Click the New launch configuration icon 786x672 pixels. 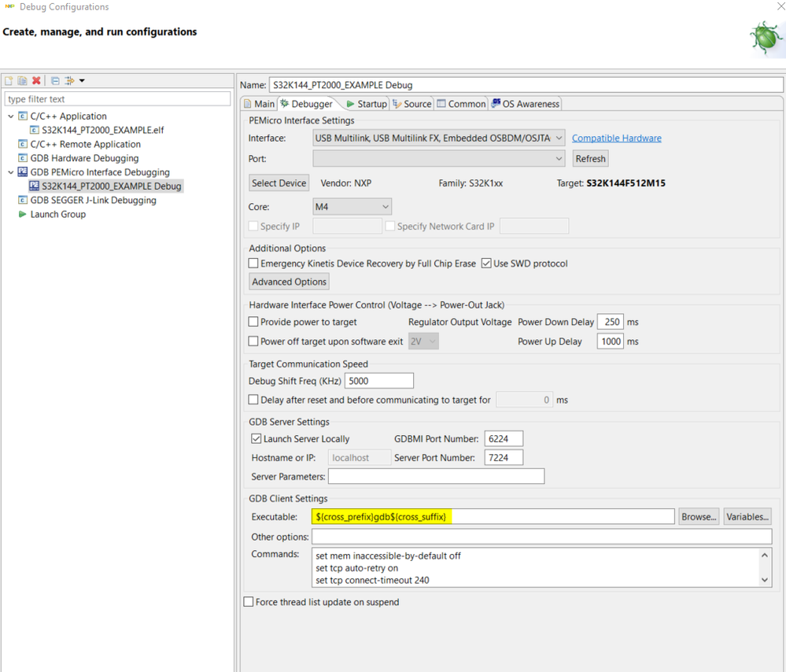pos(9,81)
